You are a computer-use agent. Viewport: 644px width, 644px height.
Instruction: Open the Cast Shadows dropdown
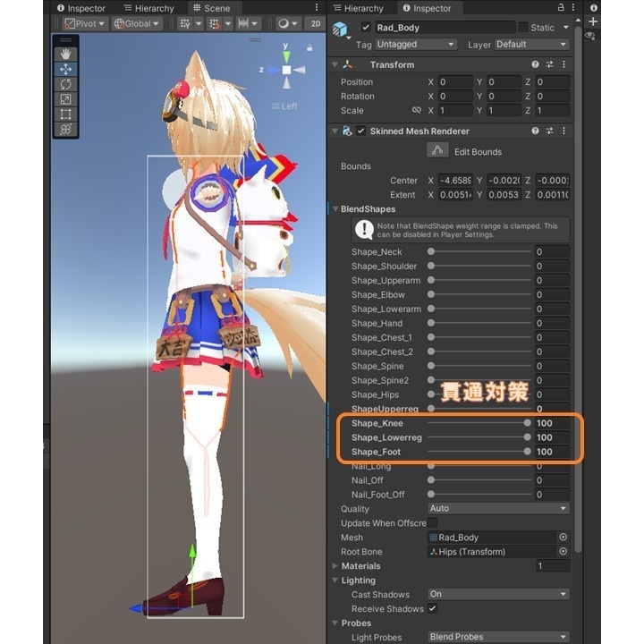(498, 594)
